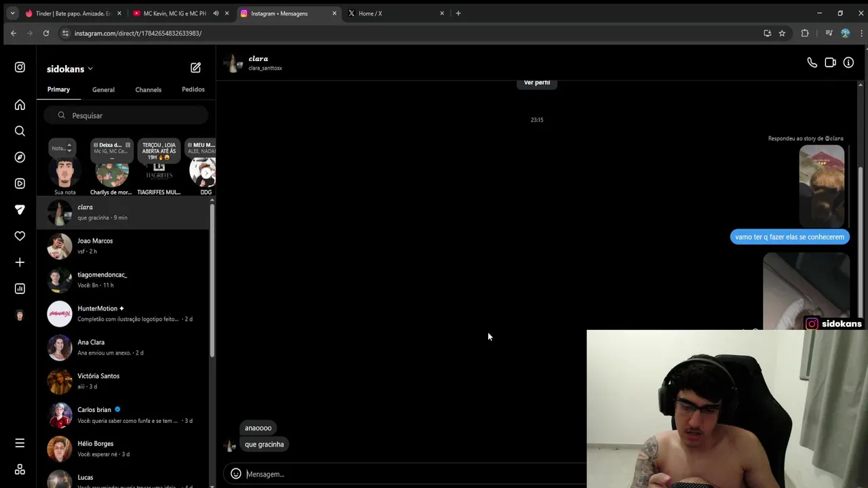Start a new message with compose icon
The image size is (868, 488).
click(195, 68)
